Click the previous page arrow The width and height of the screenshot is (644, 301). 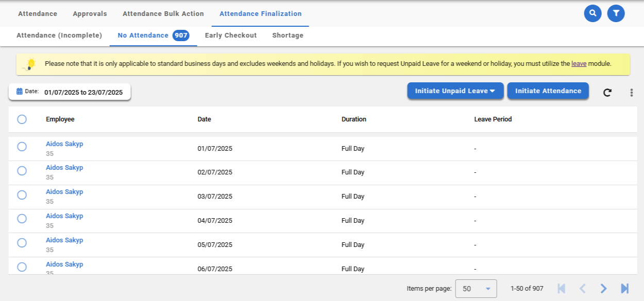pos(583,289)
